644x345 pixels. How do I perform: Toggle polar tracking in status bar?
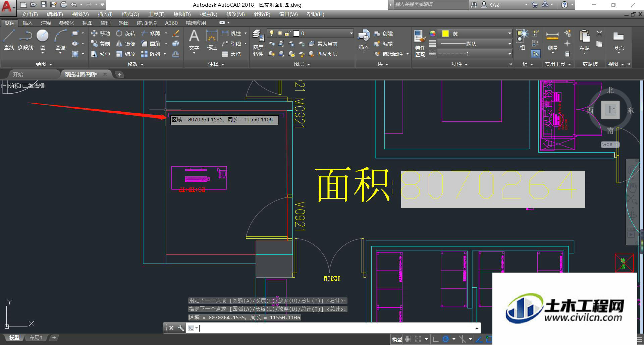tap(446, 339)
